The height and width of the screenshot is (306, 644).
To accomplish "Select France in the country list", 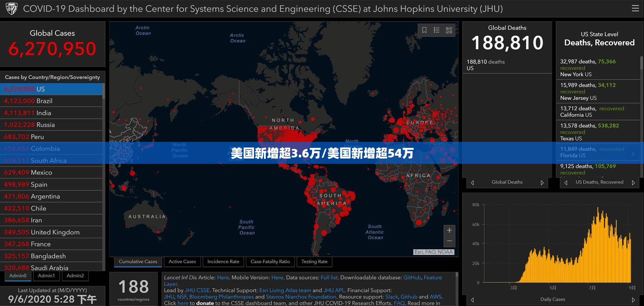I will [x=51, y=244].
